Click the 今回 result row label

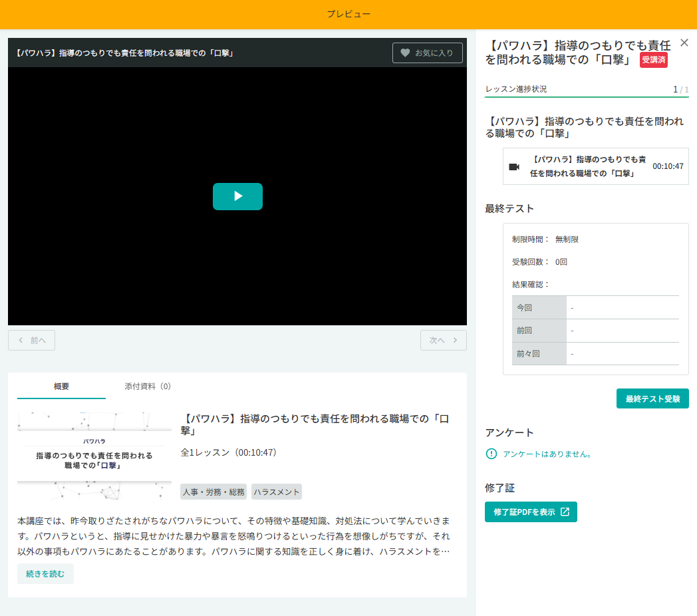tap(539, 307)
